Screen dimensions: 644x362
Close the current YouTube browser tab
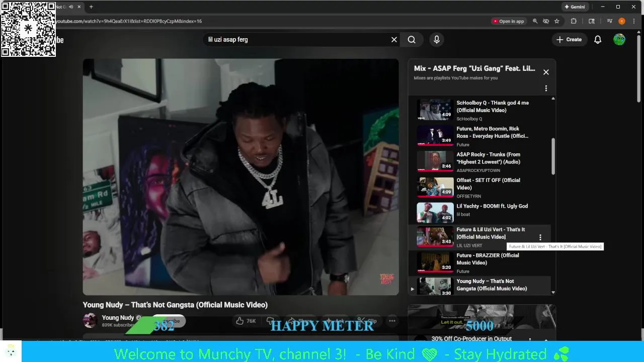tap(79, 7)
